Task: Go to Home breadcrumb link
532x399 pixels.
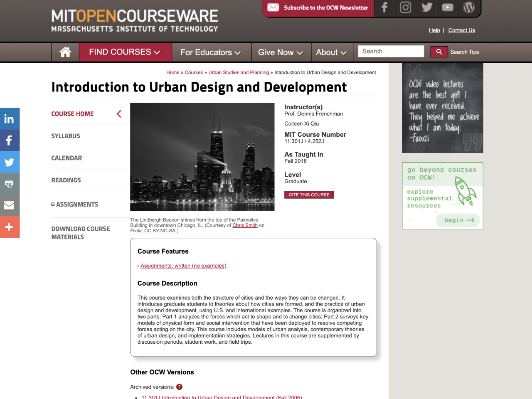Action: 173,72
